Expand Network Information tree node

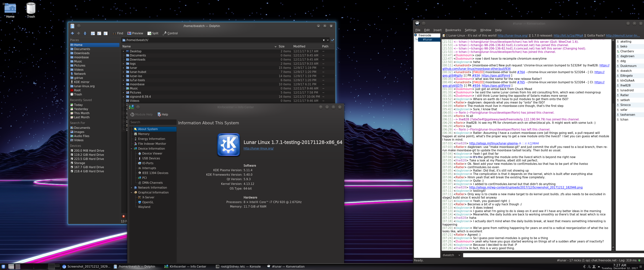(x=131, y=188)
